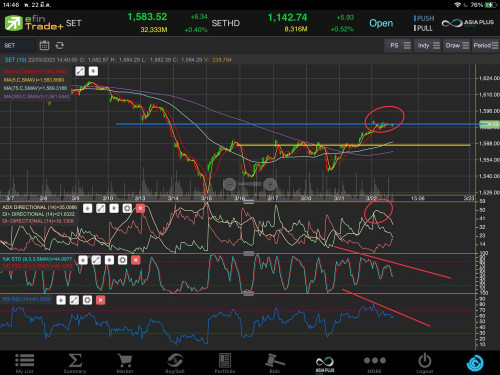
Task: Open settings gear for ADX indicator
Action: pyautogui.click(x=127, y=209)
